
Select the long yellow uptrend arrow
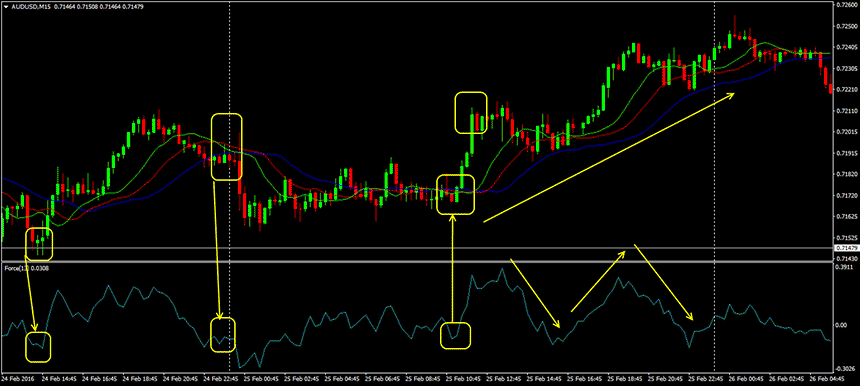(609, 157)
